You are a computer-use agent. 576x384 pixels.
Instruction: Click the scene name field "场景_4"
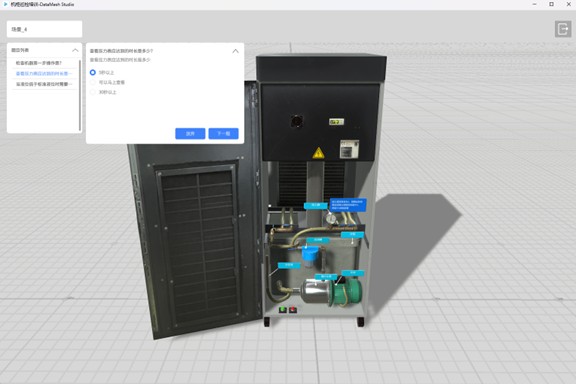(44, 29)
